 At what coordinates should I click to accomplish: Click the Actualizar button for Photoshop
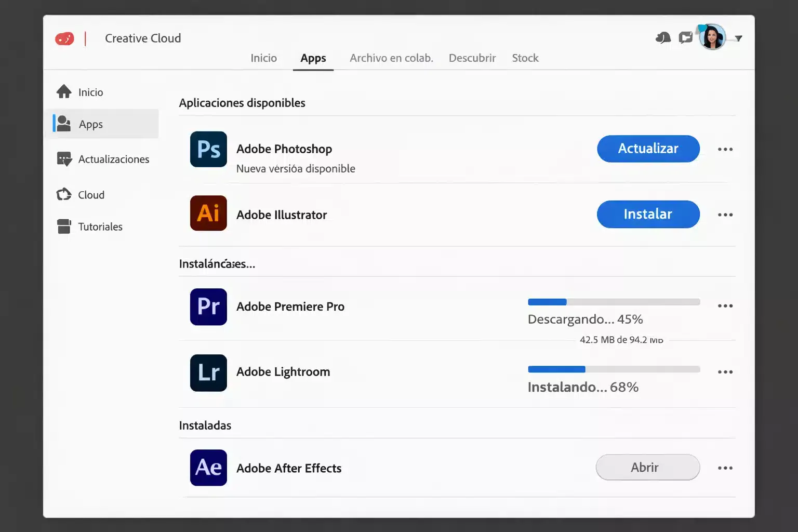648,149
